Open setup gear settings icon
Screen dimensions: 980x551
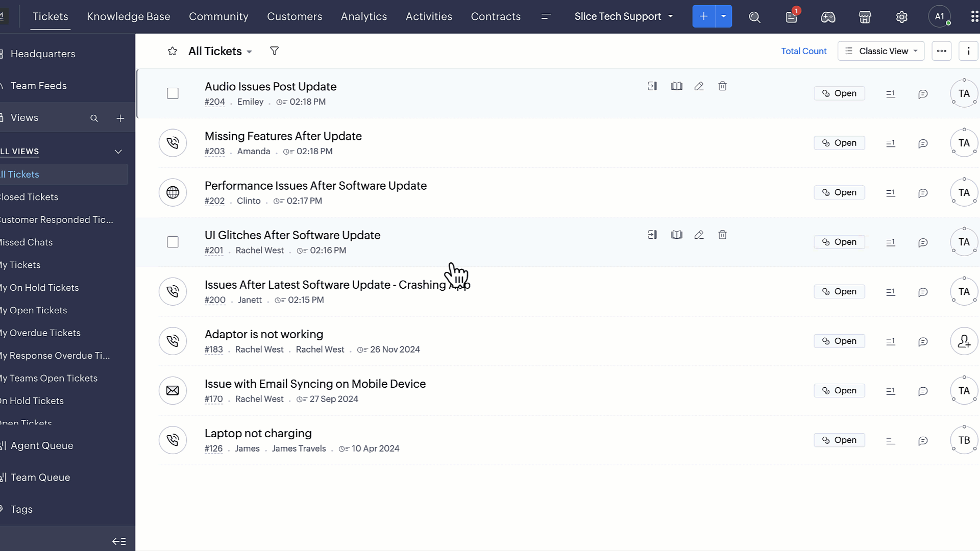(902, 17)
